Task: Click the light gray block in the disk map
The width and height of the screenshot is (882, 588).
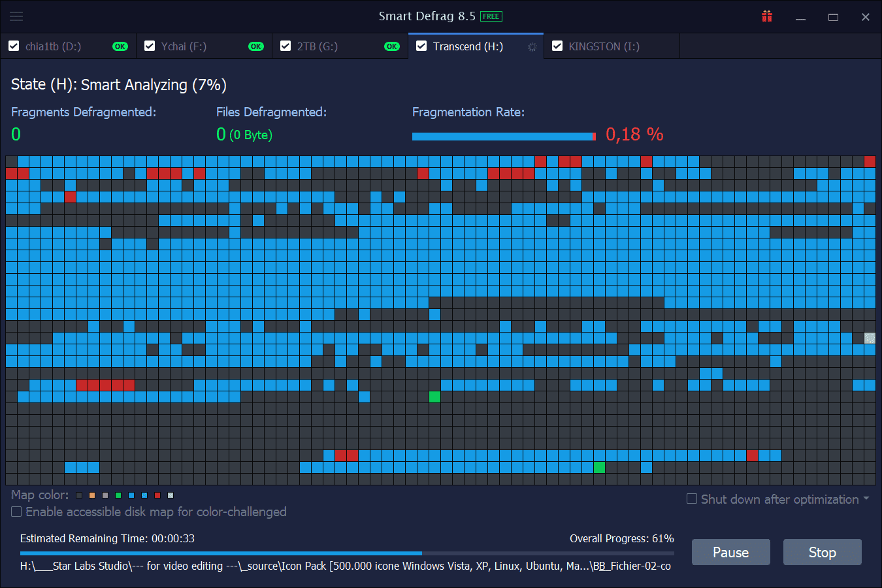Action: click(870, 338)
